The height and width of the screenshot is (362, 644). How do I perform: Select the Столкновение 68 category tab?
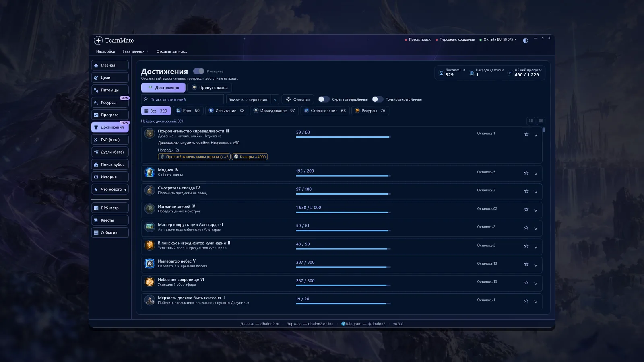[x=325, y=111]
